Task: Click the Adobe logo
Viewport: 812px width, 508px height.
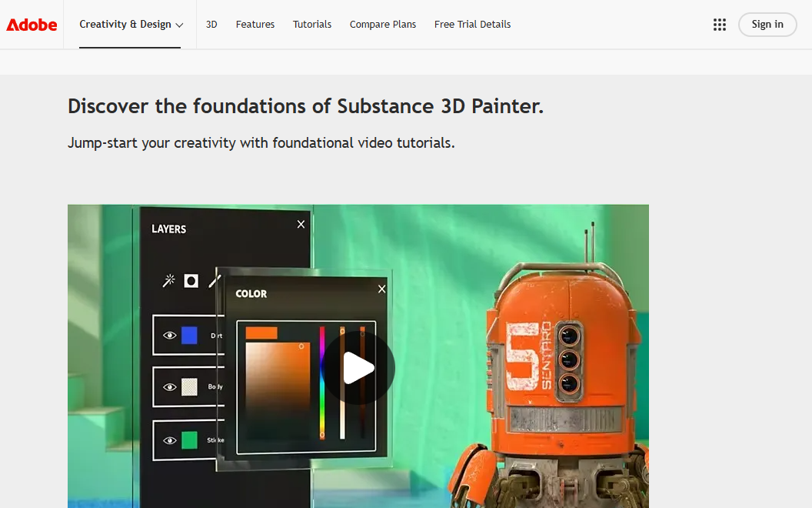Action: [x=32, y=25]
